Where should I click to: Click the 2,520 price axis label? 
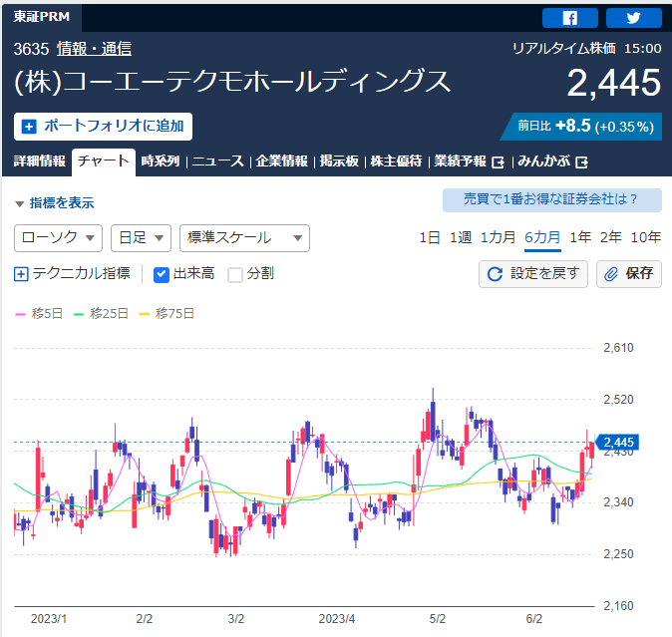[x=618, y=400]
